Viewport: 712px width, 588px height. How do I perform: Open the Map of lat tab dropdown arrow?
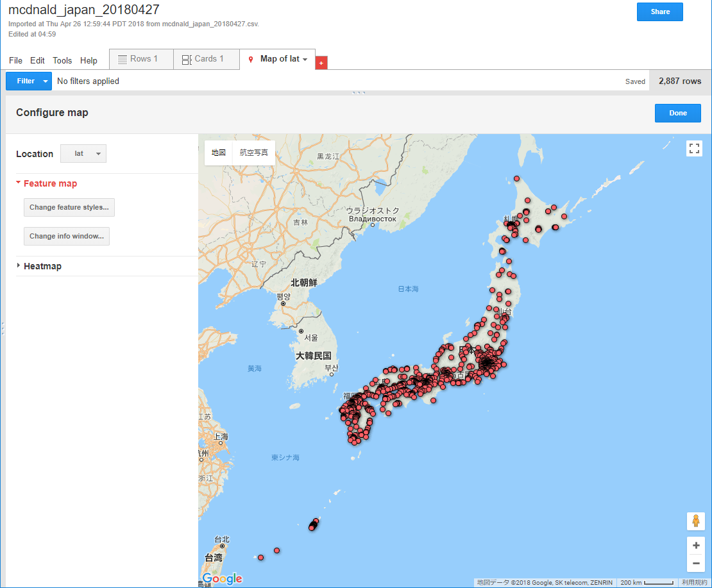(305, 58)
